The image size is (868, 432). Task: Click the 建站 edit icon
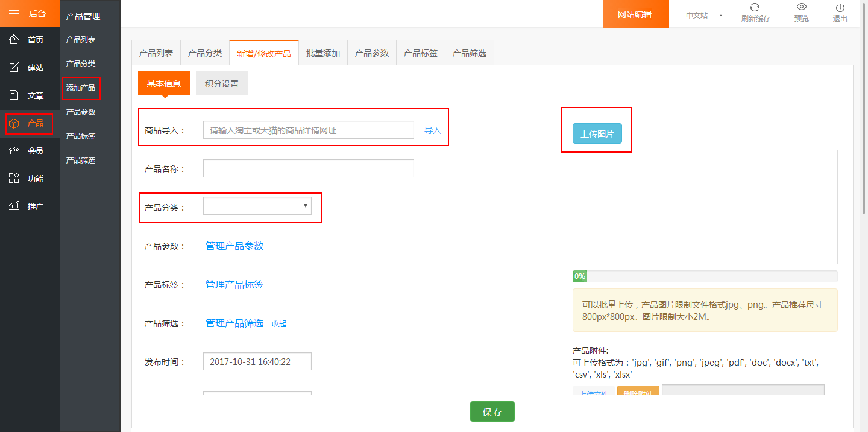click(14, 68)
